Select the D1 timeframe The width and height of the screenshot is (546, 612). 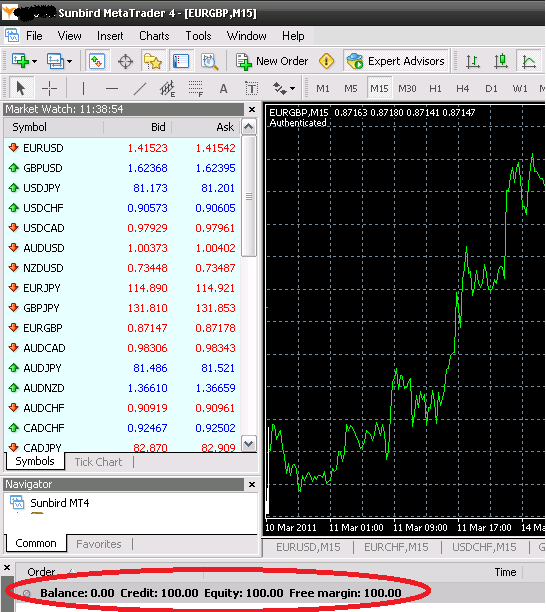[x=491, y=89]
